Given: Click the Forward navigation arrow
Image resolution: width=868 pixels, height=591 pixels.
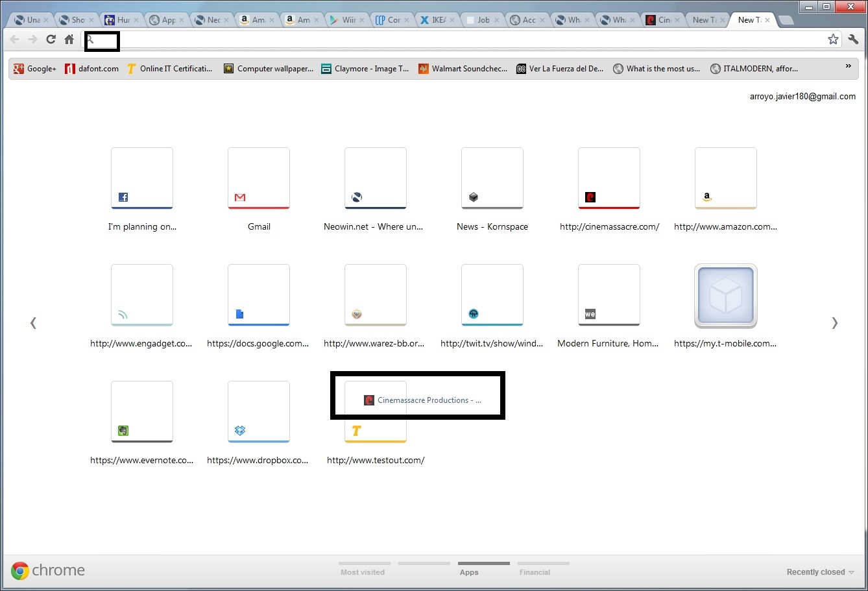Looking at the screenshot, I should click(x=32, y=40).
